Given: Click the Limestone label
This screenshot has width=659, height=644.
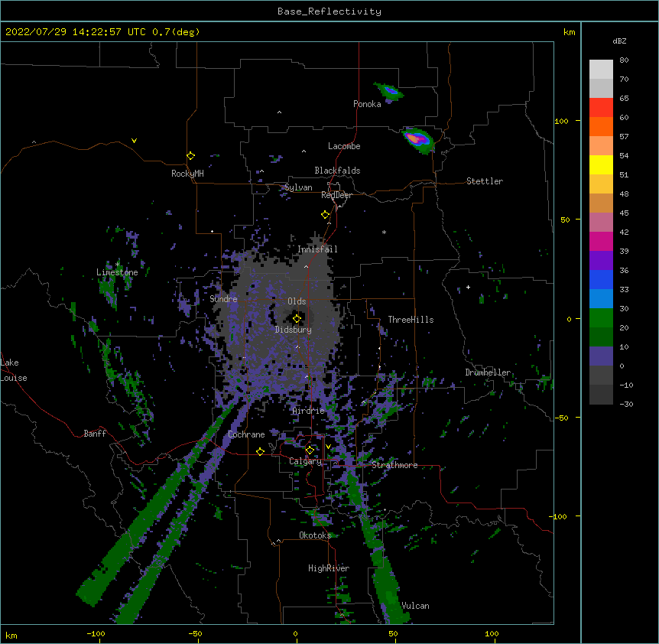Looking at the screenshot, I should [117, 272].
